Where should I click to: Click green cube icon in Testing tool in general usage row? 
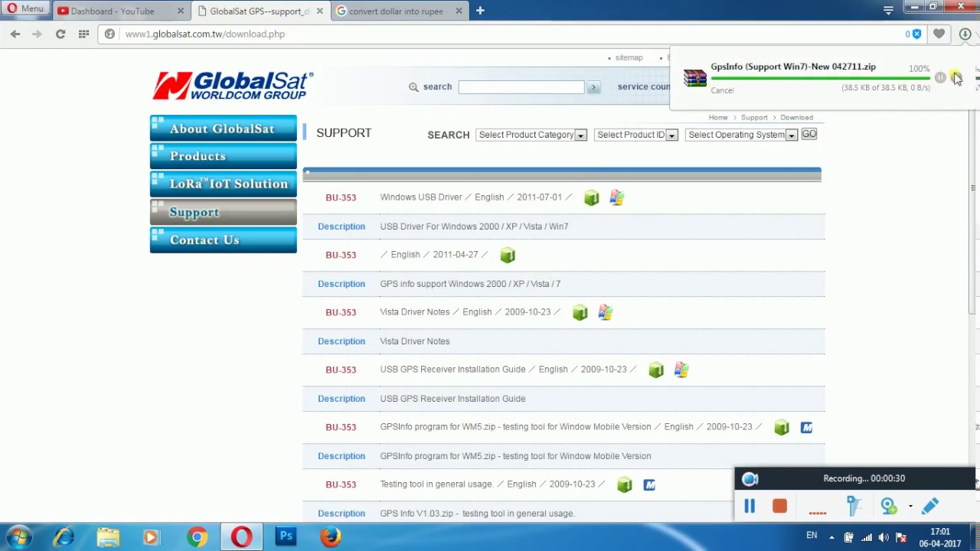coord(624,485)
